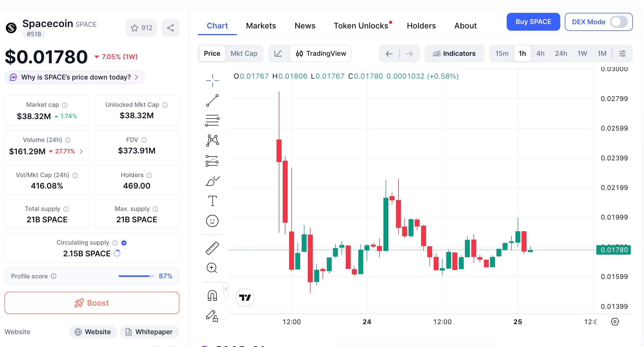Select the ruler measure tool

click(212, 247)
